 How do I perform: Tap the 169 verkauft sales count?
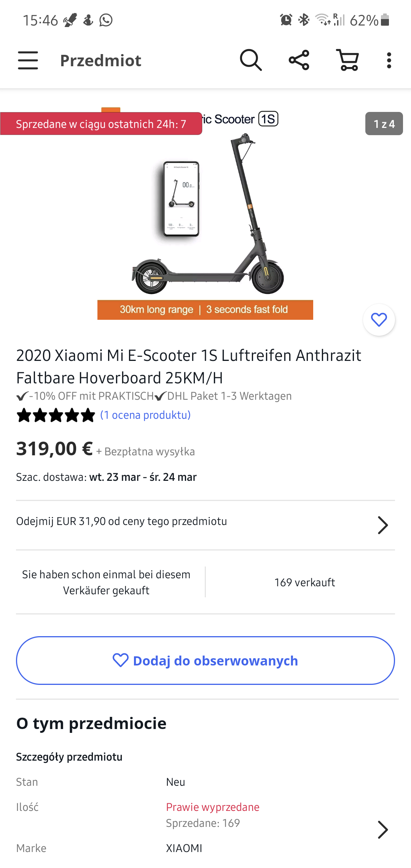click(304, 582)
